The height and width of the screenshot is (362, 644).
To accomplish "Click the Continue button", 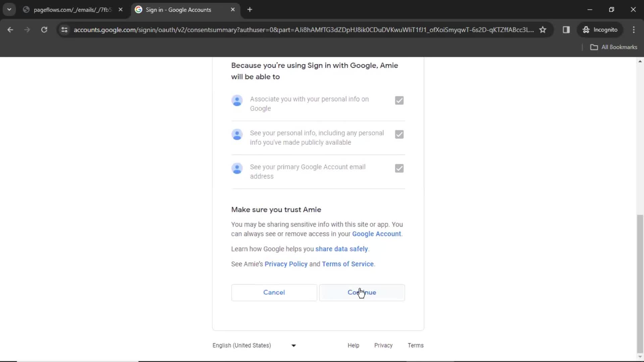I will coord(362,293).
